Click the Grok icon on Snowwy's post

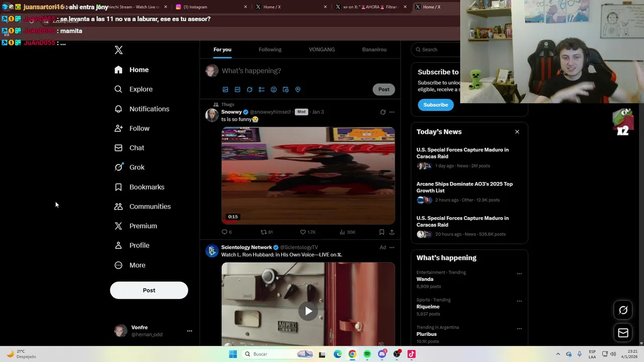click(383, 112)
